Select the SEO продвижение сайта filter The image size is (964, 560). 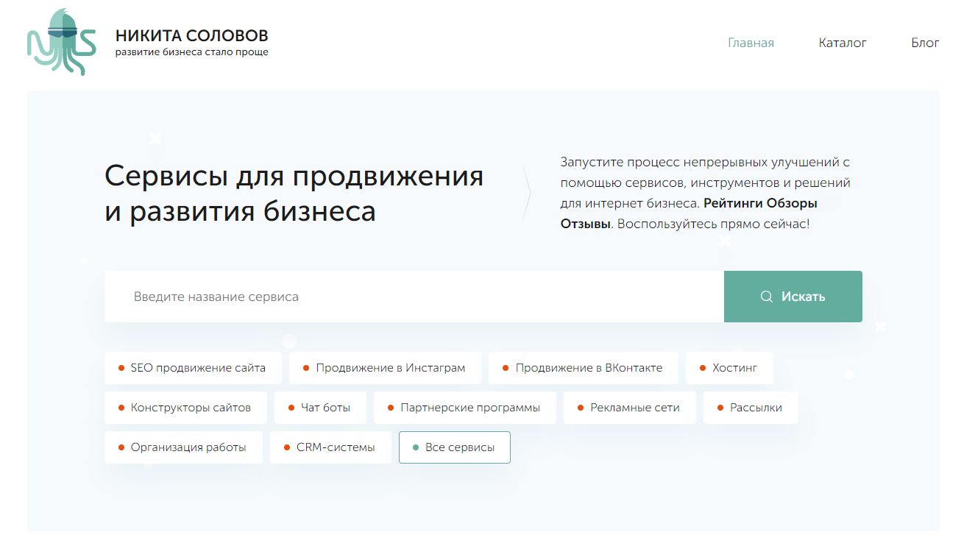coord(193,367)
